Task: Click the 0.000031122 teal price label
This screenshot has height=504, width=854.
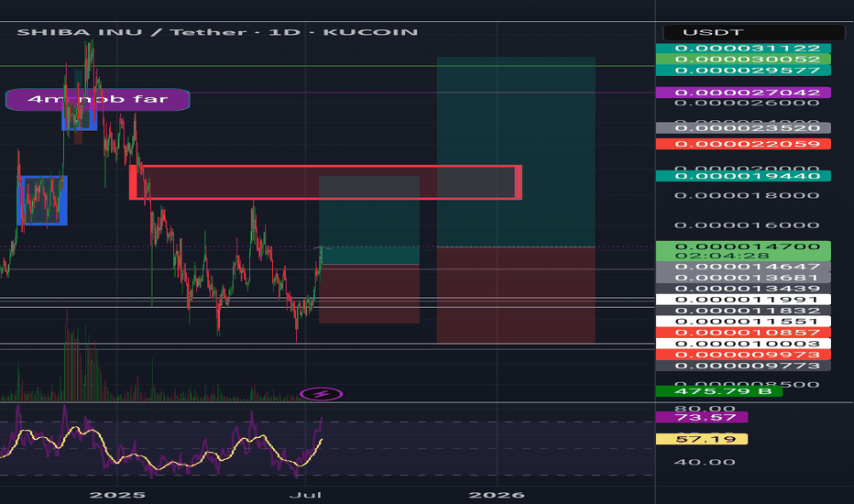Action: point(743,48)
